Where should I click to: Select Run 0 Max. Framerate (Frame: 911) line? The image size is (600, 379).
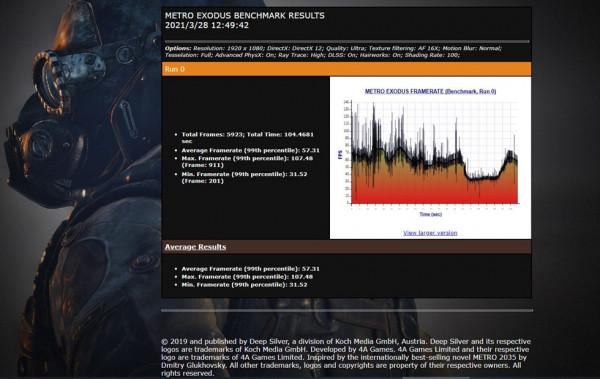point(247,162)
